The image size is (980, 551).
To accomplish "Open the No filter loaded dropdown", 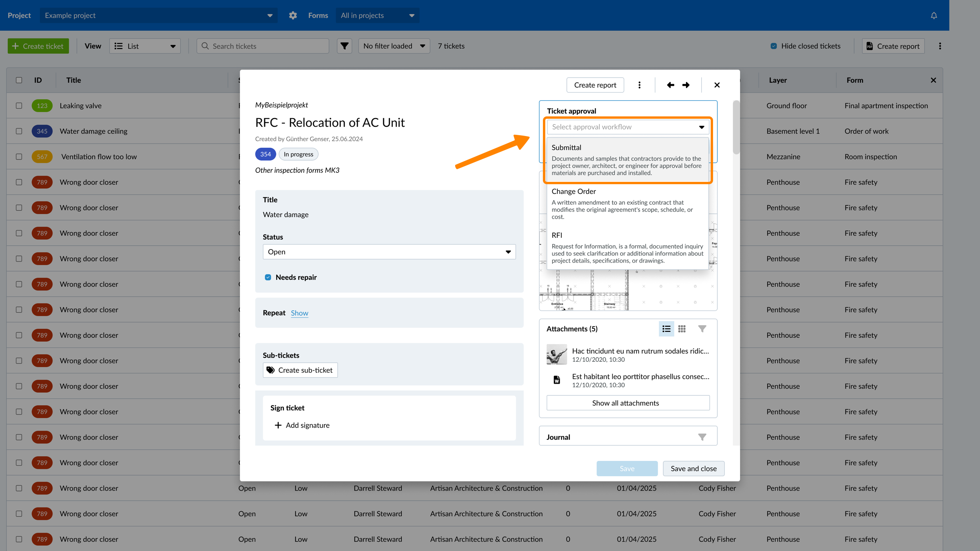I will (394, 46).
